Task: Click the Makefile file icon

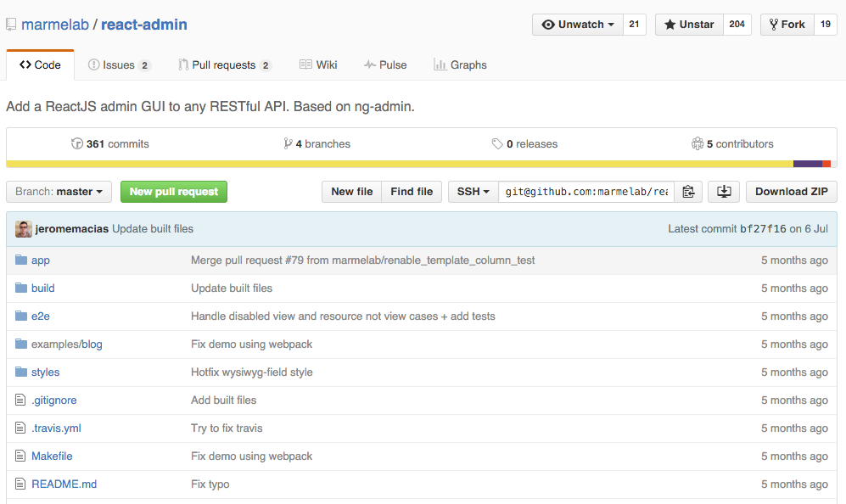Action: pyautogui.click(x=20, y=456)
